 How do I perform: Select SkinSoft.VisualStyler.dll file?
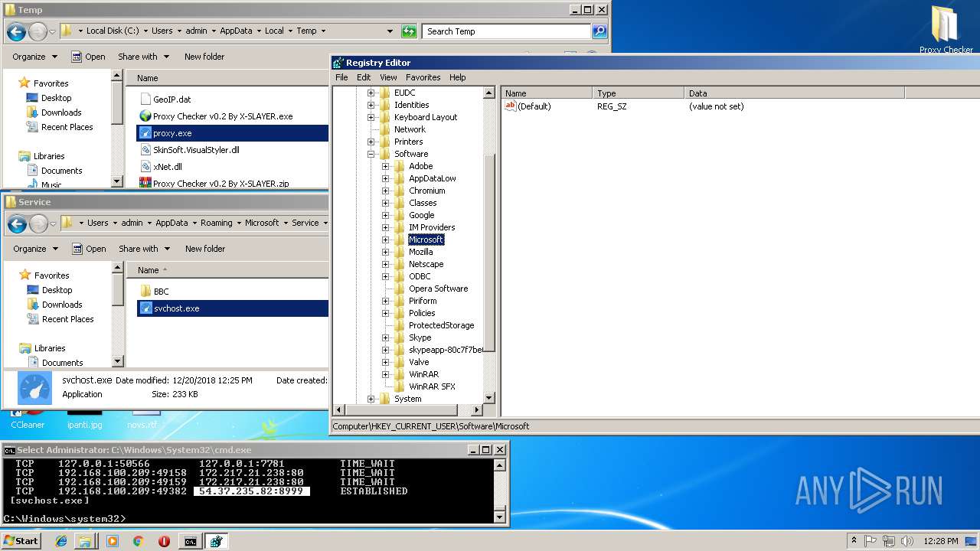[x=196, y=150]
